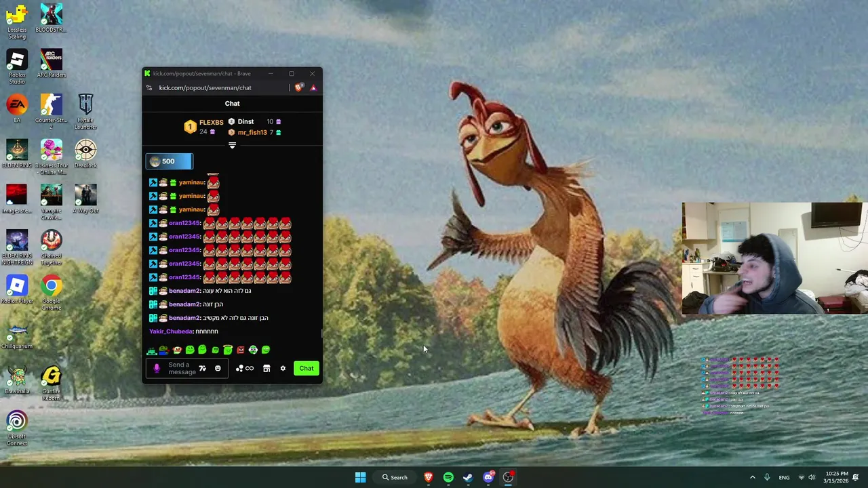Viewport: 868px width, 488px height.
Task: Select Hytale Launcher desktop icon
Action: pyautogui.click(x=85, y=113)
